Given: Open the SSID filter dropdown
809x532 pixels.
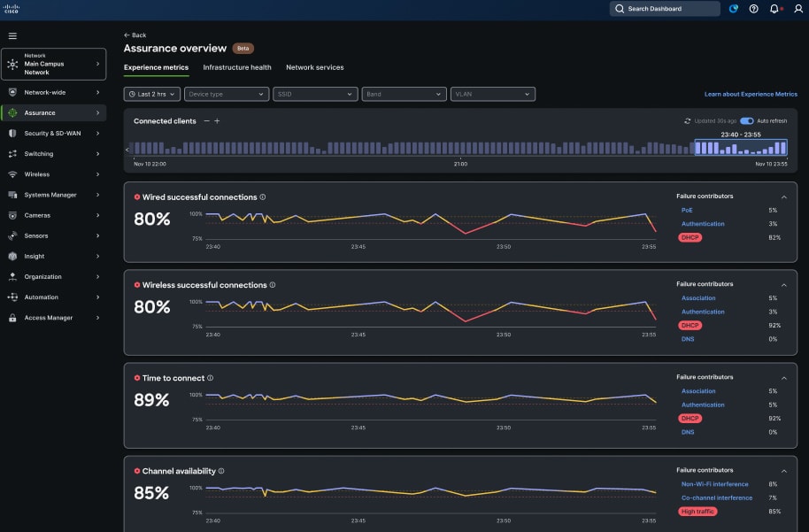Looking at the screenshot, I should click(315, 94).
